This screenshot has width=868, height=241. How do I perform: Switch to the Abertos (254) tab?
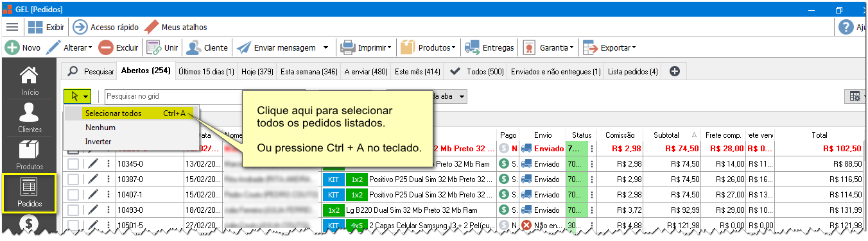tap(145, 71)
